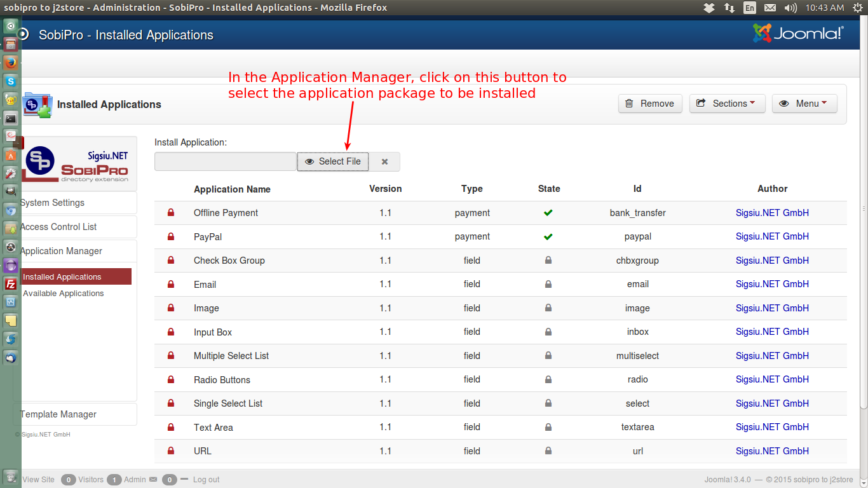
Task: Toggle the green check state of PayPal
Action: coord(548,236)
